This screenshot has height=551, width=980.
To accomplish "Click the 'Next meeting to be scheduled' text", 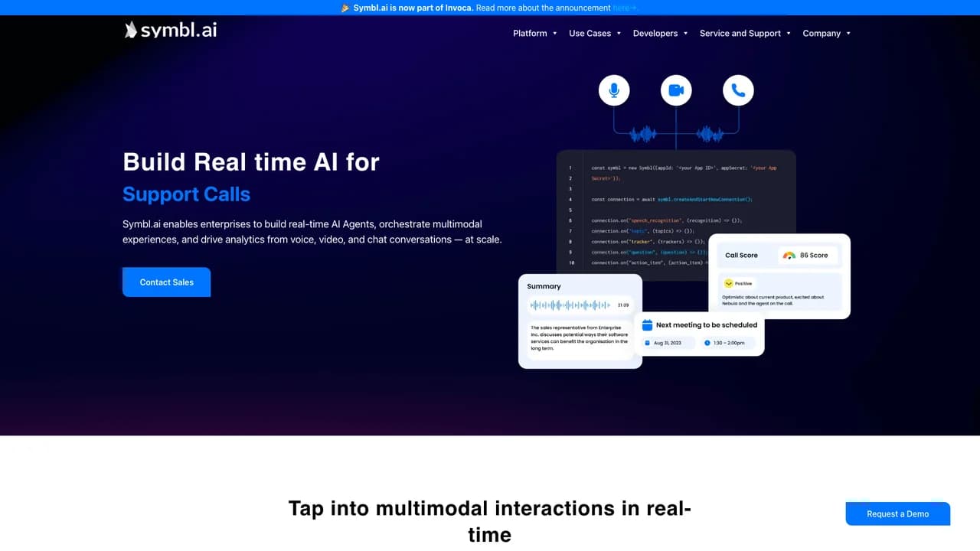I will click(x=707, y=324).
